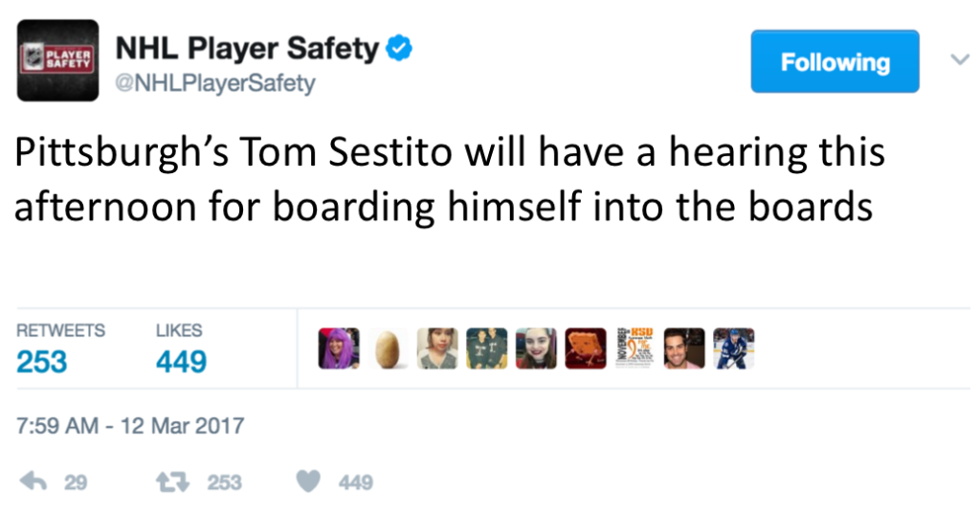Click the @NHLPlayerSafety handle
980x513 pixels.
214,84
